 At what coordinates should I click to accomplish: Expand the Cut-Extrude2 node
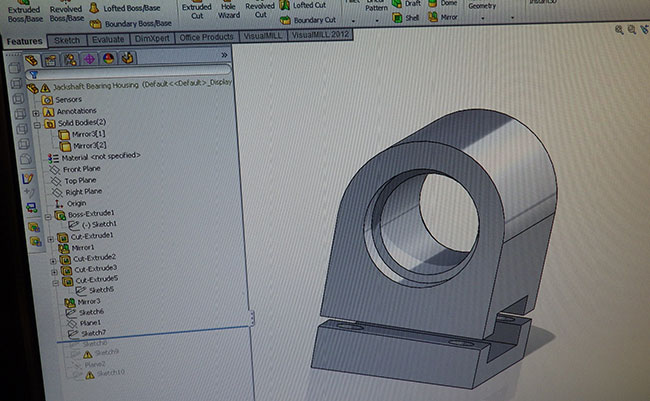coord(53,261)
